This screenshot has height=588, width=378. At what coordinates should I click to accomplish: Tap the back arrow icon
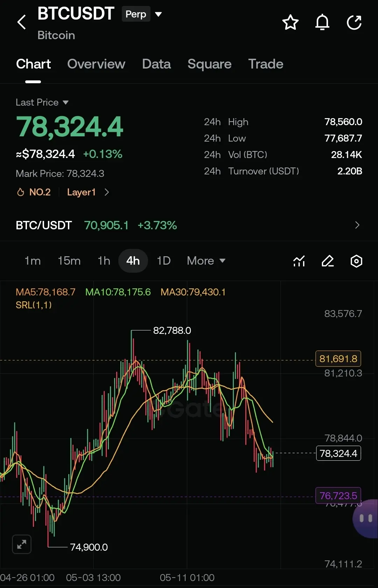tap(22, 22)
